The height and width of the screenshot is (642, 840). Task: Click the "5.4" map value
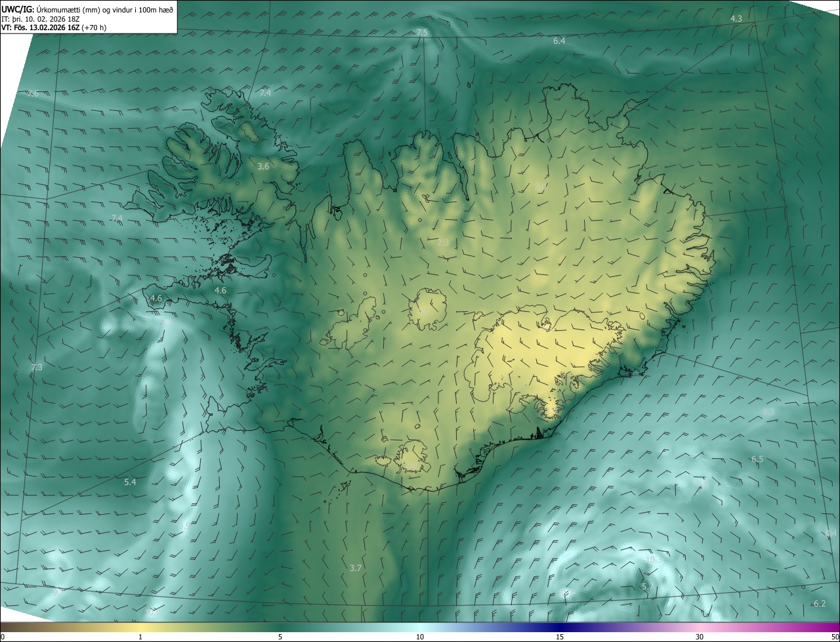130,482
